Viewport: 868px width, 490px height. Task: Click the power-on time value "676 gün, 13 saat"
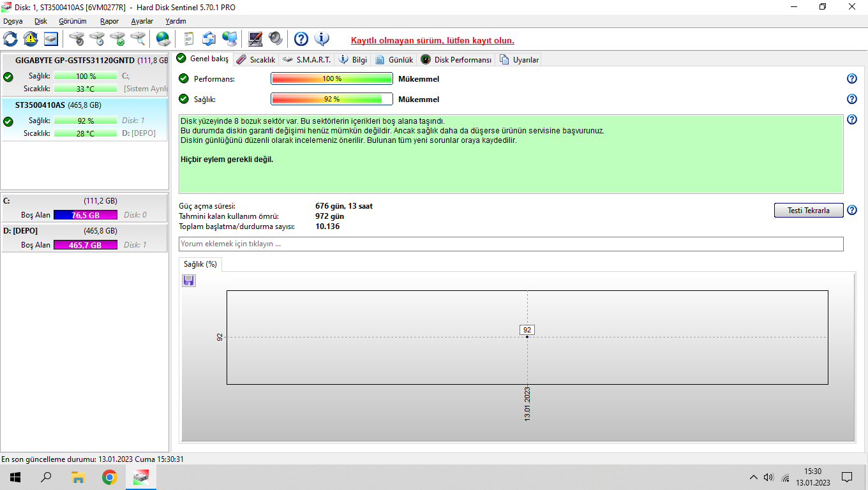pyautogui.click(x=344, y=206)
